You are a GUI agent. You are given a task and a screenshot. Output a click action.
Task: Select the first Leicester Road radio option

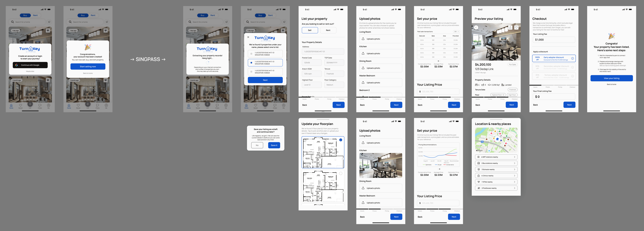(251, 54)
